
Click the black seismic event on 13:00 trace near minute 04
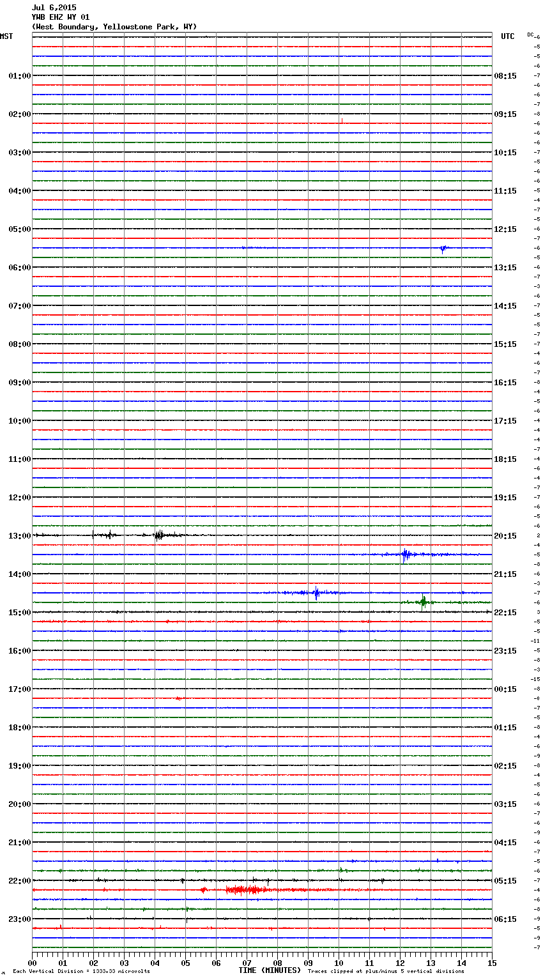[x=159, y=535]
